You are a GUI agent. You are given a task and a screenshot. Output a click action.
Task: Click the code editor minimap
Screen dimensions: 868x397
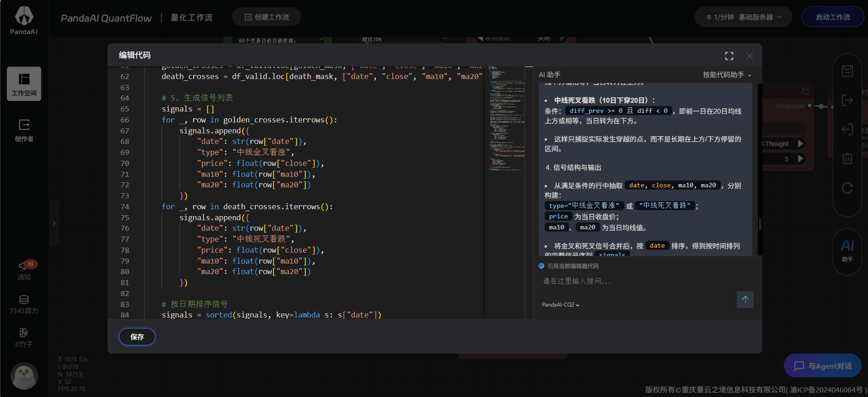[506, 119]
